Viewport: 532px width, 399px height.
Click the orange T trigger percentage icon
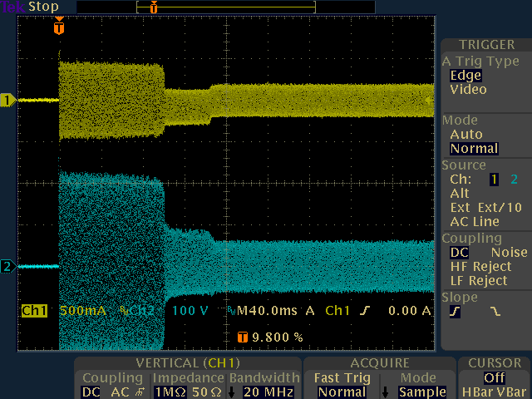point(242,337)
